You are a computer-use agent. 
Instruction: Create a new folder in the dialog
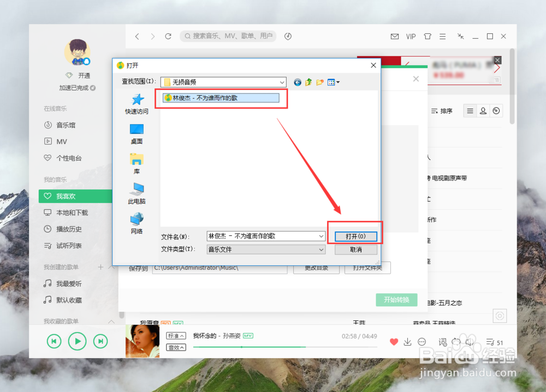pos(319,82)
